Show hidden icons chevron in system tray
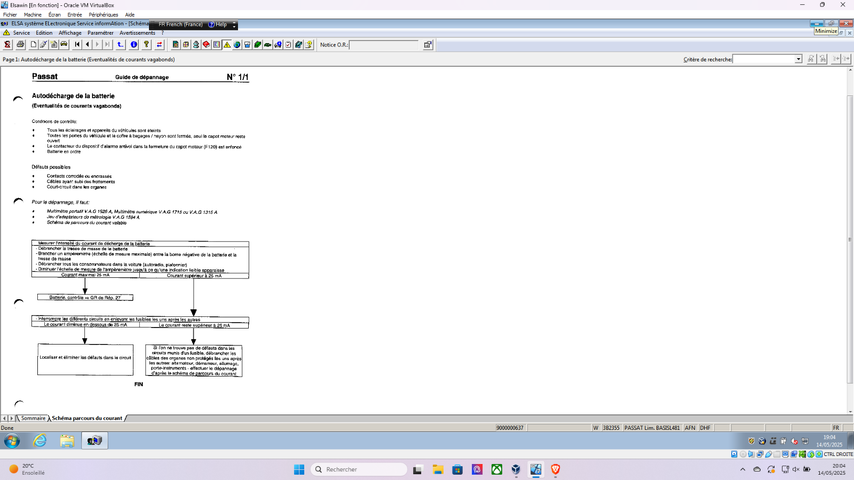Viewport: 854px width, 480px height. pyautogui.click(x=743, y=469)
